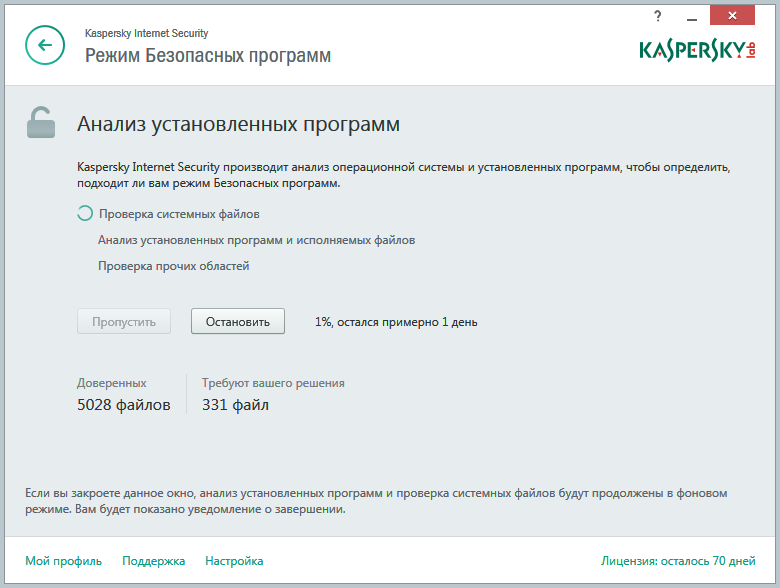Click the '331 файл' decision count
Viewport: 780px width, 588px height.
(235, 405)
